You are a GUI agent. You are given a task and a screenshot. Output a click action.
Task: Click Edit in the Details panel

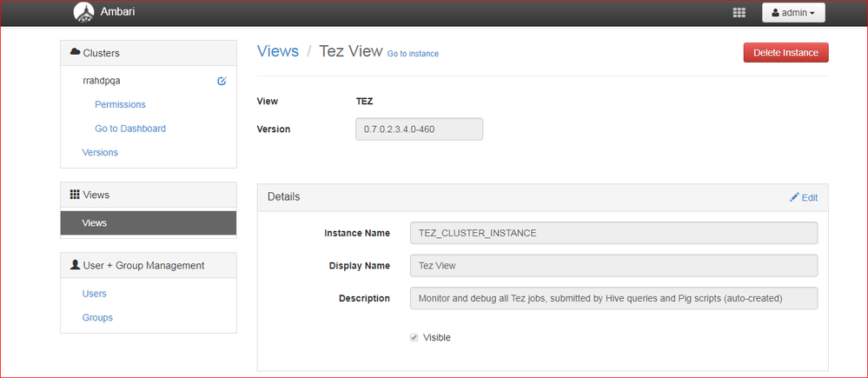[x=804, y=197]
